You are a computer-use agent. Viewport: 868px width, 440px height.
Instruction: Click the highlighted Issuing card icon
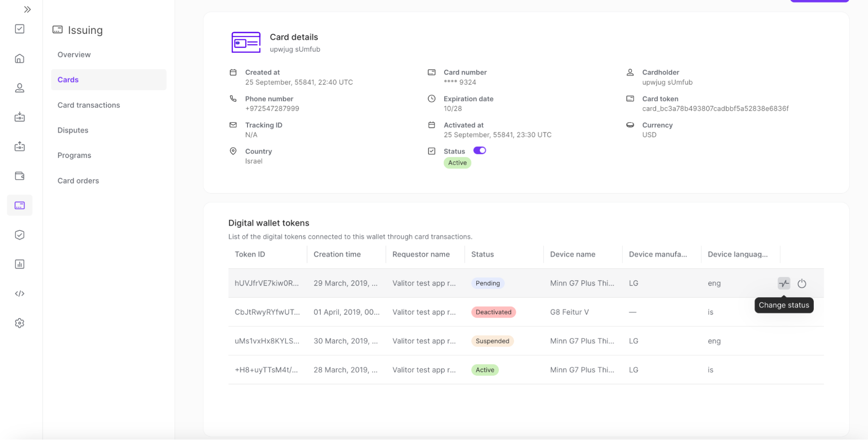20,205
